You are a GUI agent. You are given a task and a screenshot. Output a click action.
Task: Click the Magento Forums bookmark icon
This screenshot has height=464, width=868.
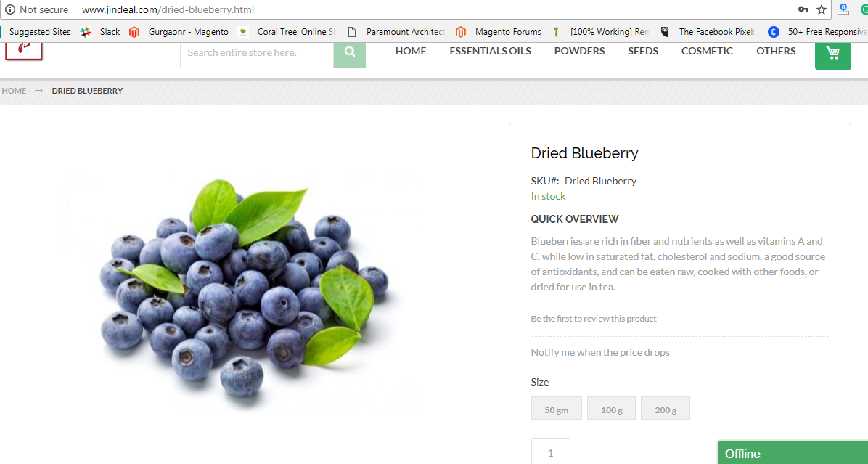click(461, 32)
